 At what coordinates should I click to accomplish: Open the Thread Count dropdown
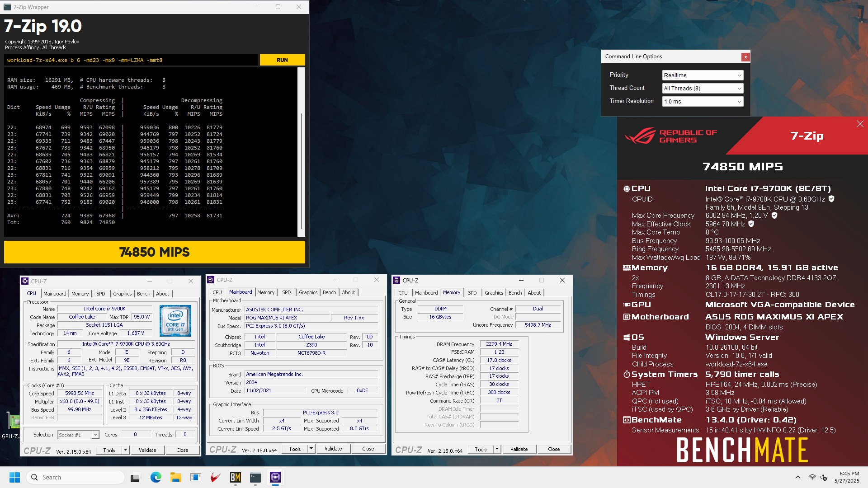(x=703, y=89)
